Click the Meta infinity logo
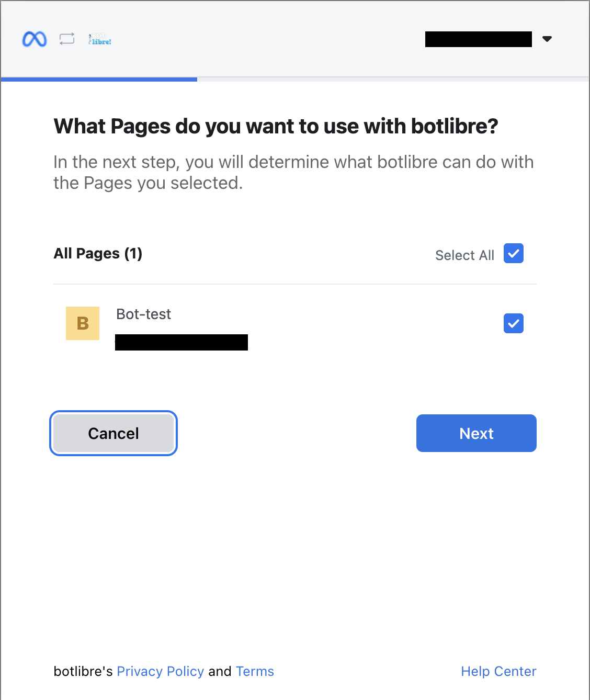The height and width of the screenshot is (700, 590). 35,39
